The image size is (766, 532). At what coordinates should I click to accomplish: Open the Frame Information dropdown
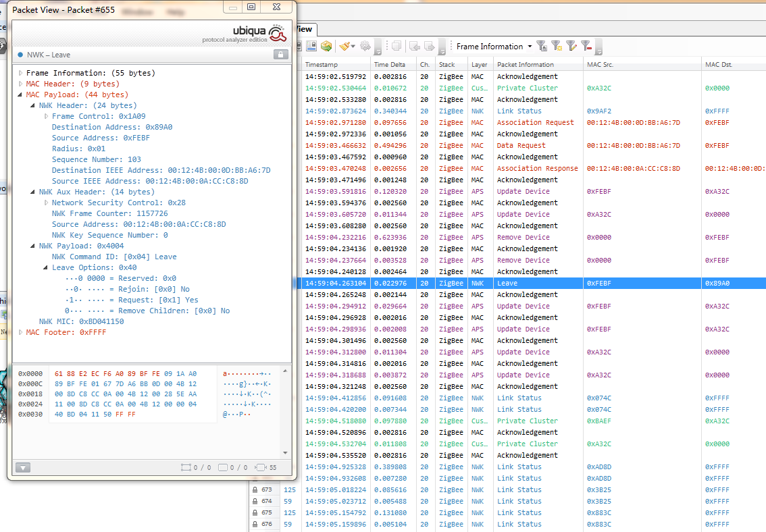tap(530, 47)
